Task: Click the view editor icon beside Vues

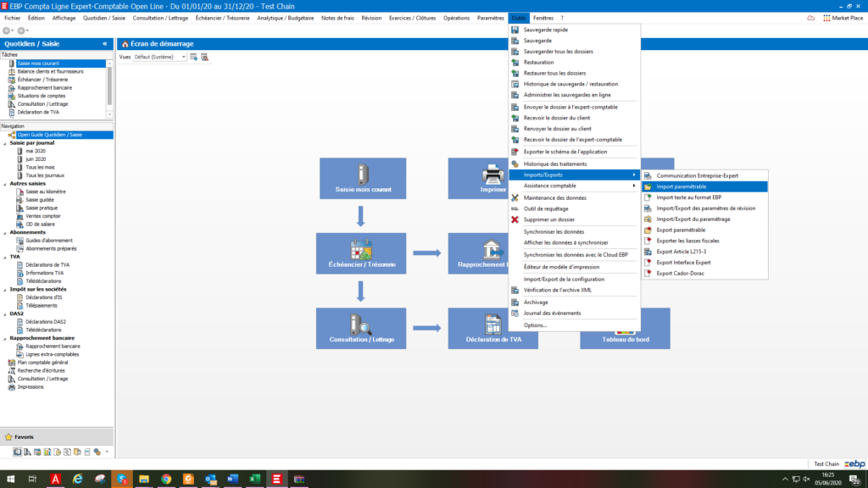Action: (194, 57)
